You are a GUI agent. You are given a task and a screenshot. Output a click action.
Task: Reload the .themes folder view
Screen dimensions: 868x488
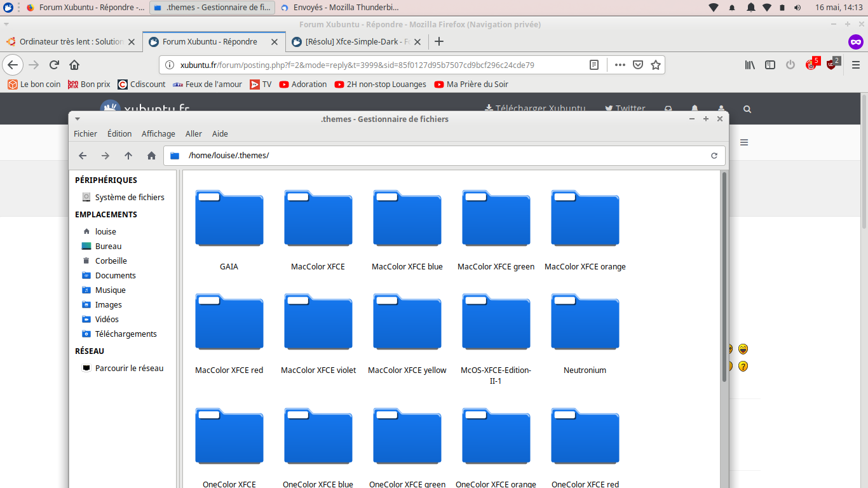[714, 156]
